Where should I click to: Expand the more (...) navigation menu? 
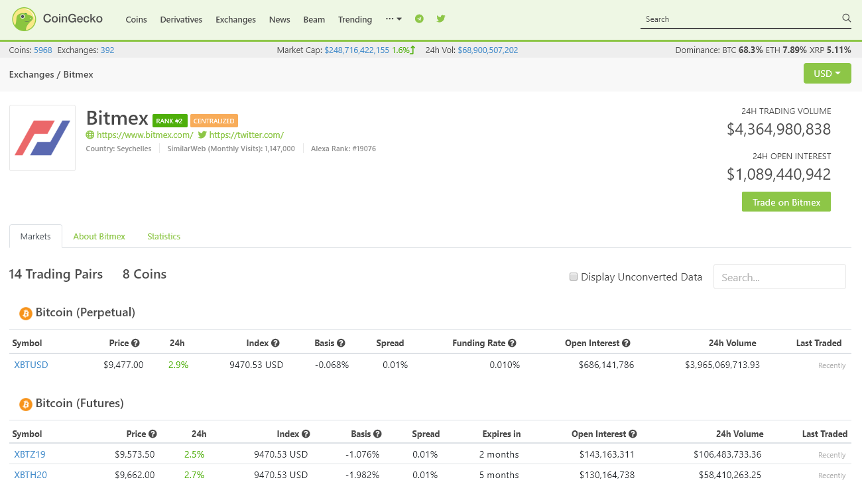click(394, 19)
